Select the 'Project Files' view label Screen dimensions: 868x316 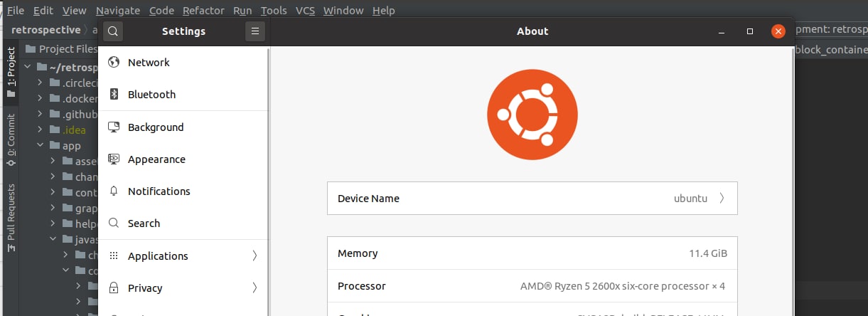coord(68,49)
